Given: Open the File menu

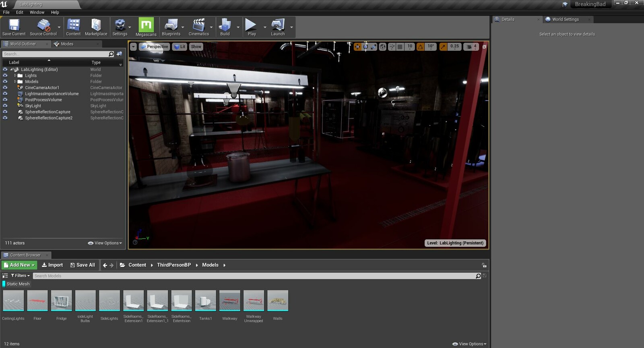Looking at the screenshot, I should click(6, 12).
